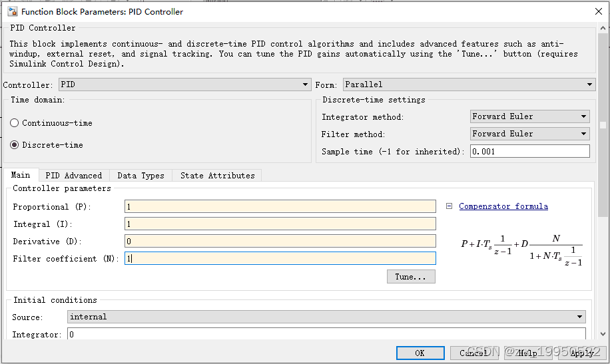Switch to the Main tab
The width and height of the screenshot is (610, 364).
(x=21, y=175)
